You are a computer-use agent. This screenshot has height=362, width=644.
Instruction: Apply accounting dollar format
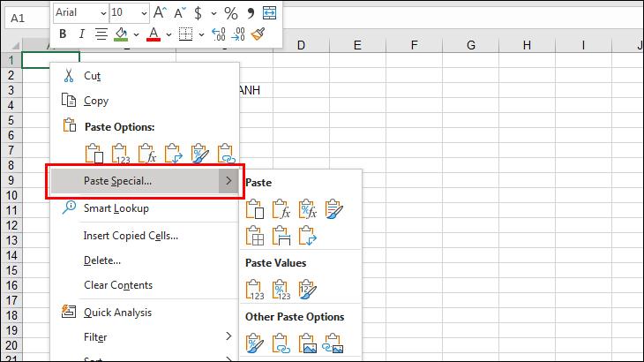pos(198,13)
